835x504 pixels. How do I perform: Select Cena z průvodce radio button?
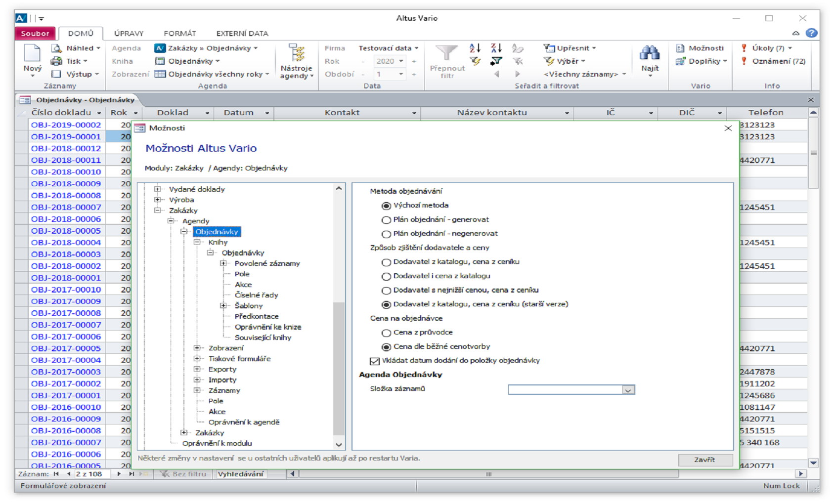click(x=386, y=333)
